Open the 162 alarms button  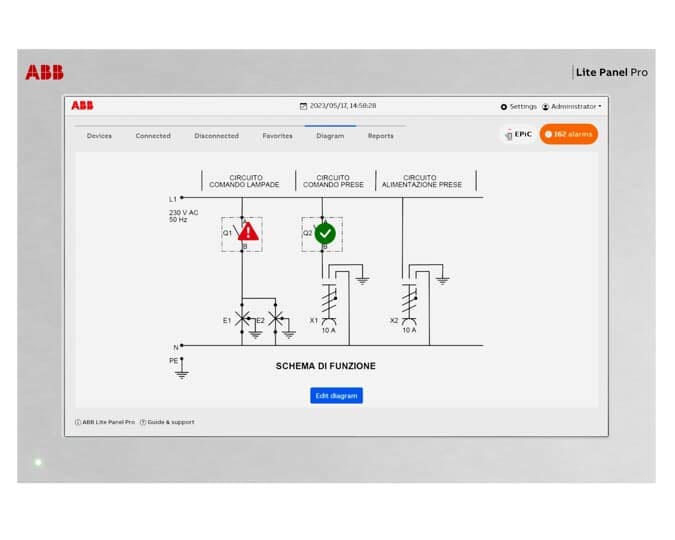coord(569,134)
